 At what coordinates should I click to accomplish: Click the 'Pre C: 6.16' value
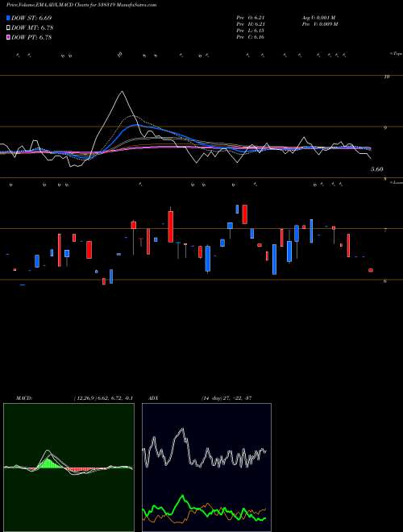[x=251, y=37]
